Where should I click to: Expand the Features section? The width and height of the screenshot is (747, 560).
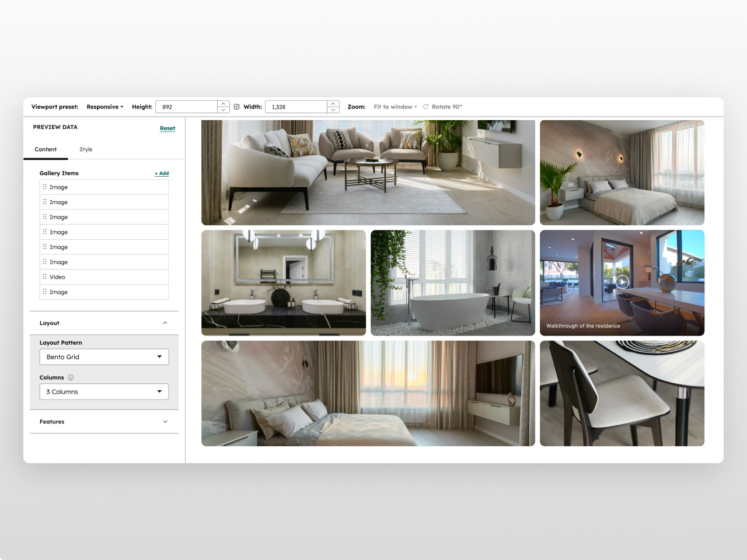(165, 421)
